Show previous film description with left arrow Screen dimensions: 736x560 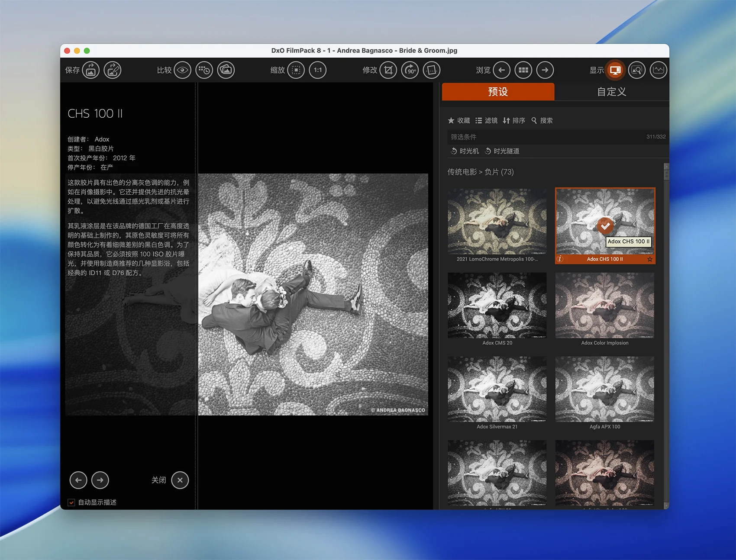(x=78, y=480)
